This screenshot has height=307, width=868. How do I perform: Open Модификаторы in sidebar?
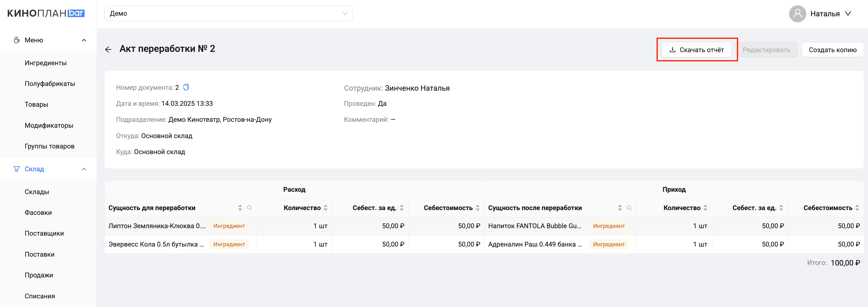49,125
